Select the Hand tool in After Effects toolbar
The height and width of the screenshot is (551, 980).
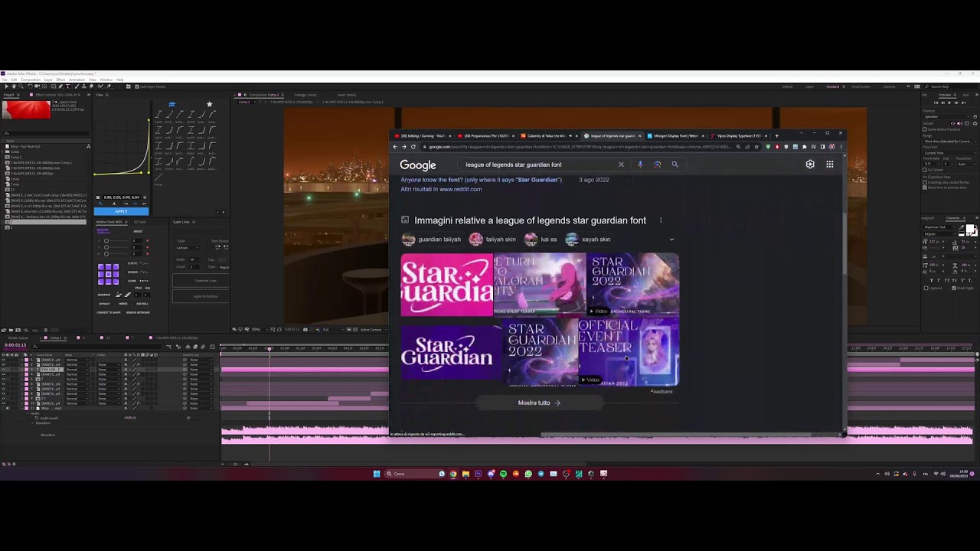[x=13, y=86]
